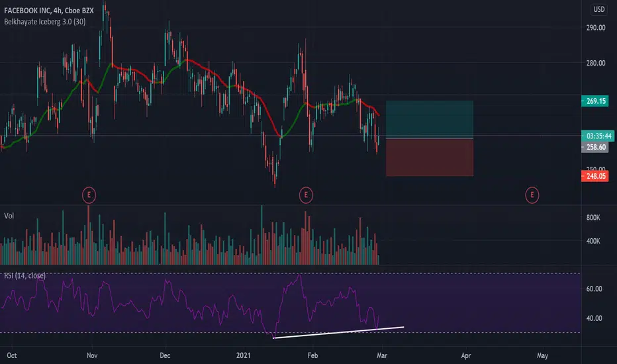Image resolution: width=617 pixels, height=364 pixels.
Task: Click the Dec label on time axis
Action: coord(165,355)
